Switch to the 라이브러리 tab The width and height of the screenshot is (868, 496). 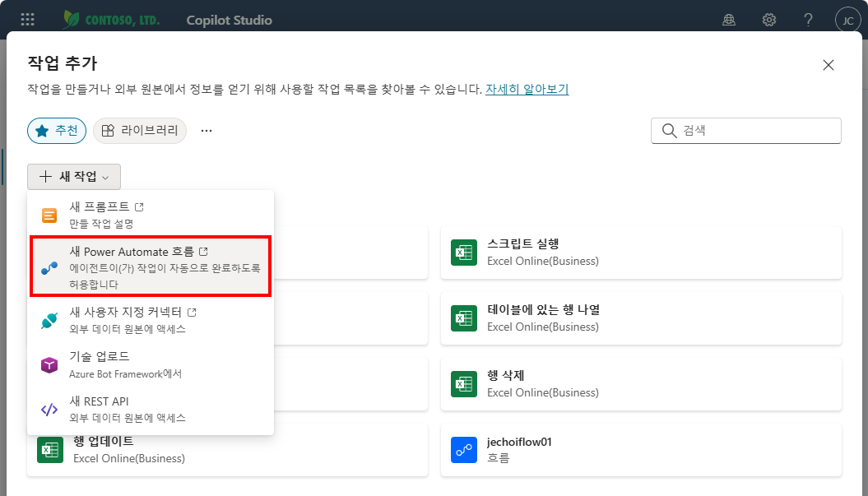point(140,131)
